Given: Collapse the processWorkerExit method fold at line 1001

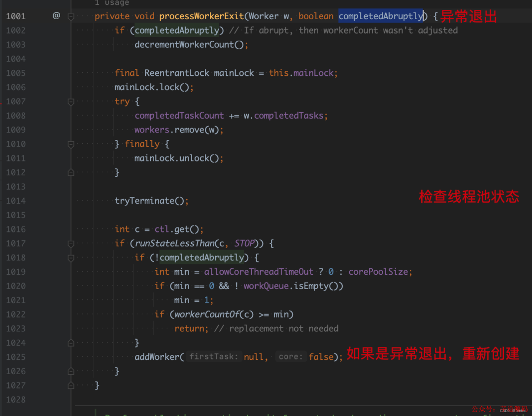Looking at the screenshot, I should point(71,16).
